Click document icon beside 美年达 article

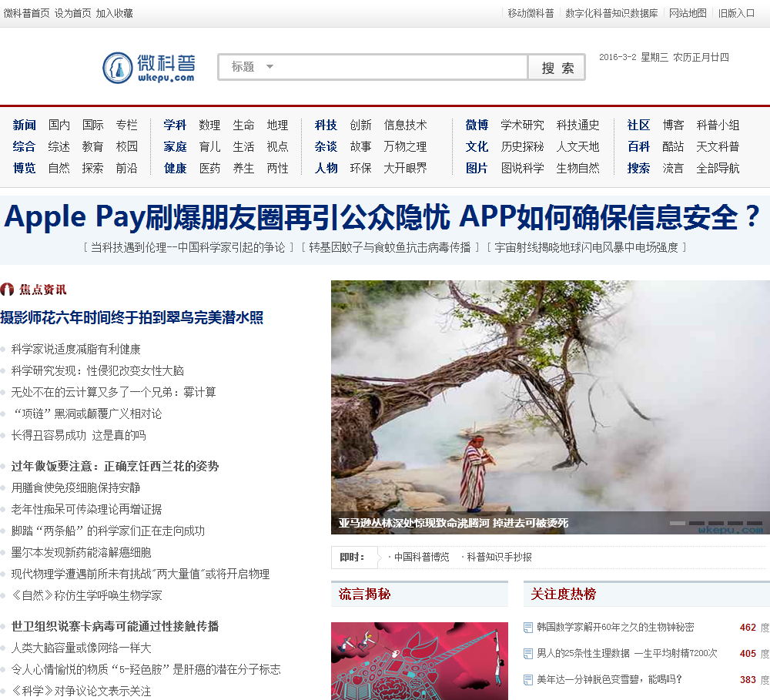click(x=528, y=680)
